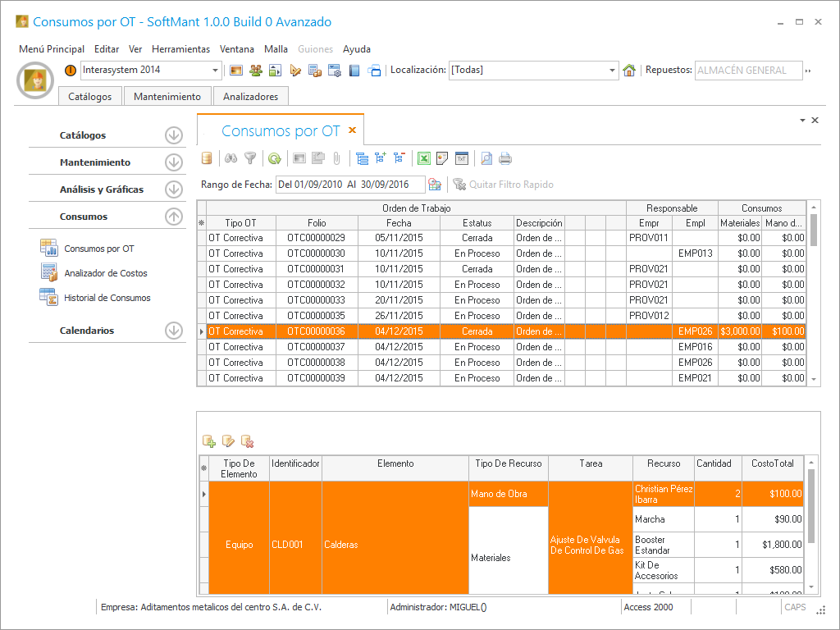Open the Interasystem 2014 company dropdown

point(216,71)
